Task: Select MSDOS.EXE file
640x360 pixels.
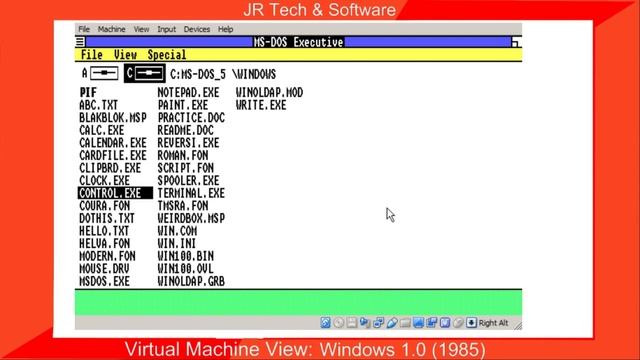Action: (104, 282)
